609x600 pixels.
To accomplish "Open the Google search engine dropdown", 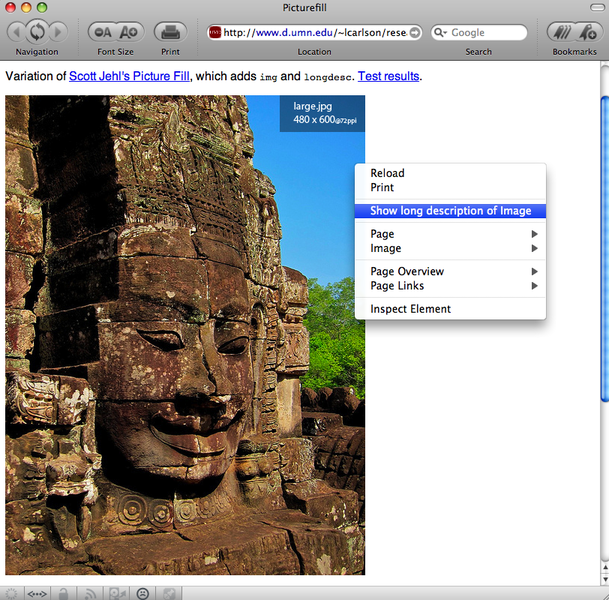I will coord(441,33).
